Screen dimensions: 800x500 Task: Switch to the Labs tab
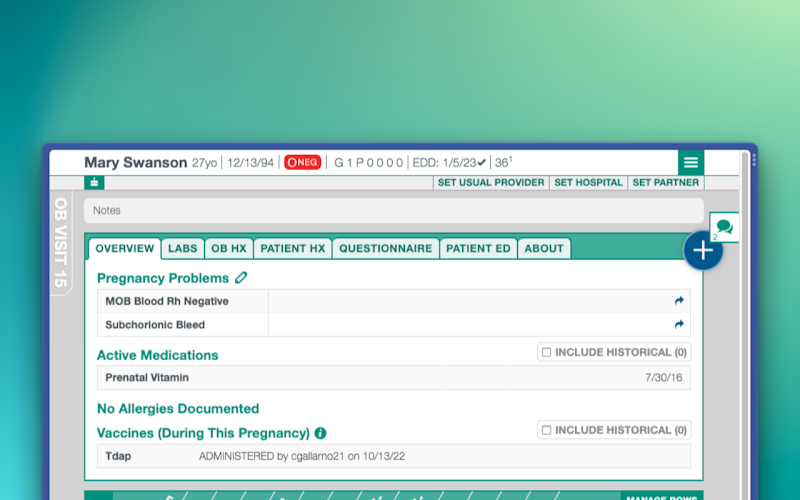point(183,248)
